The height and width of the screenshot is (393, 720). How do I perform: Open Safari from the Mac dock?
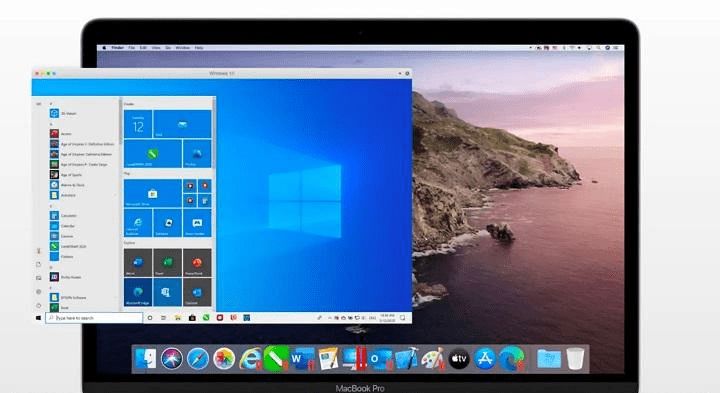click(x=198, y=359)
